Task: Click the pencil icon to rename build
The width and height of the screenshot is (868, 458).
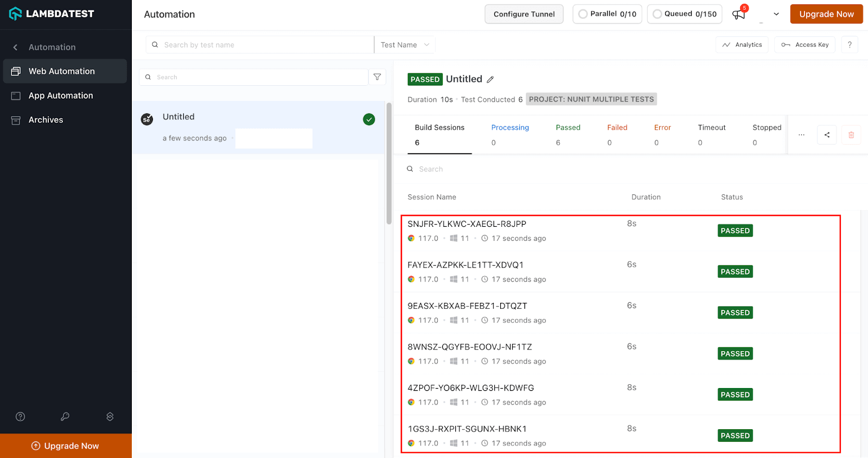Action: point(490,80)
